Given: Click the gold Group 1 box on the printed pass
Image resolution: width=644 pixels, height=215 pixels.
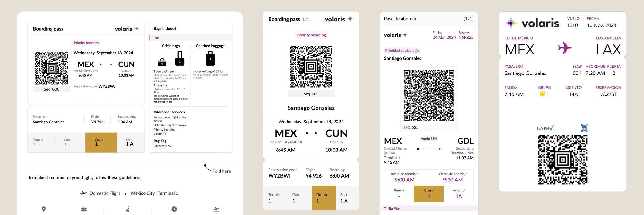Looking at the screenshot, I should (101, 142).
